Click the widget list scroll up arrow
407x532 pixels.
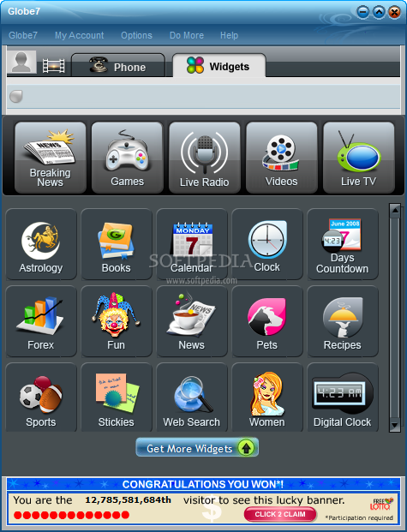pyautogui.click(x=395, y=211)
